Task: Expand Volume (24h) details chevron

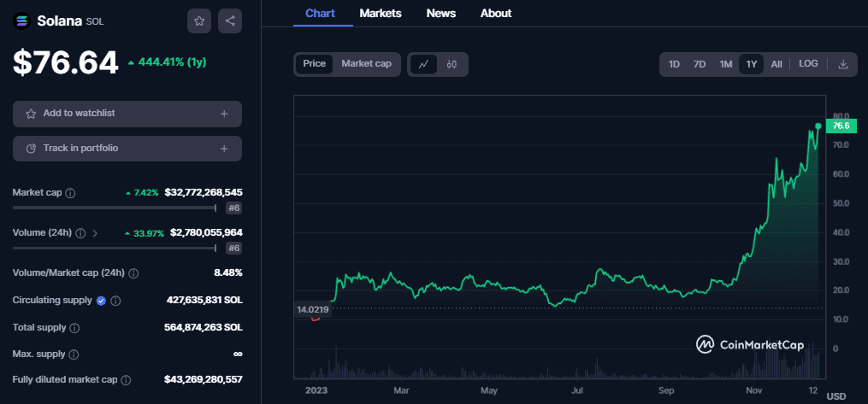Action: click(x=95, y=233)
